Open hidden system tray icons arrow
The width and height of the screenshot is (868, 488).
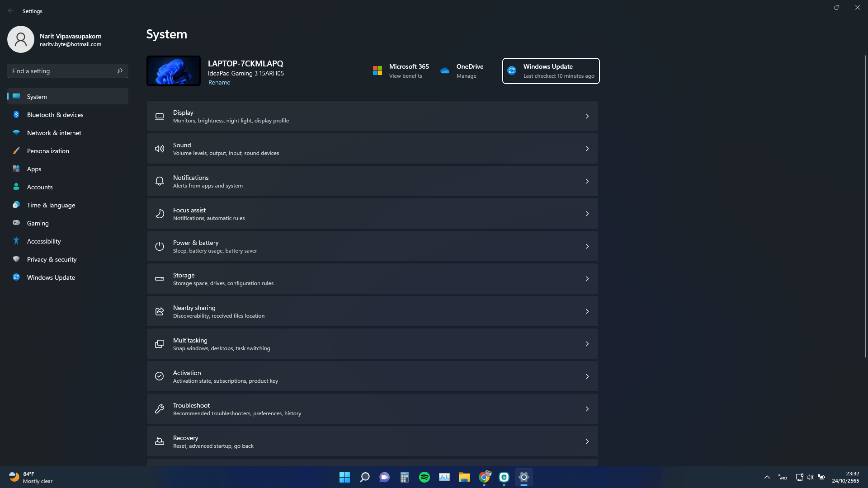pos(767,477)
